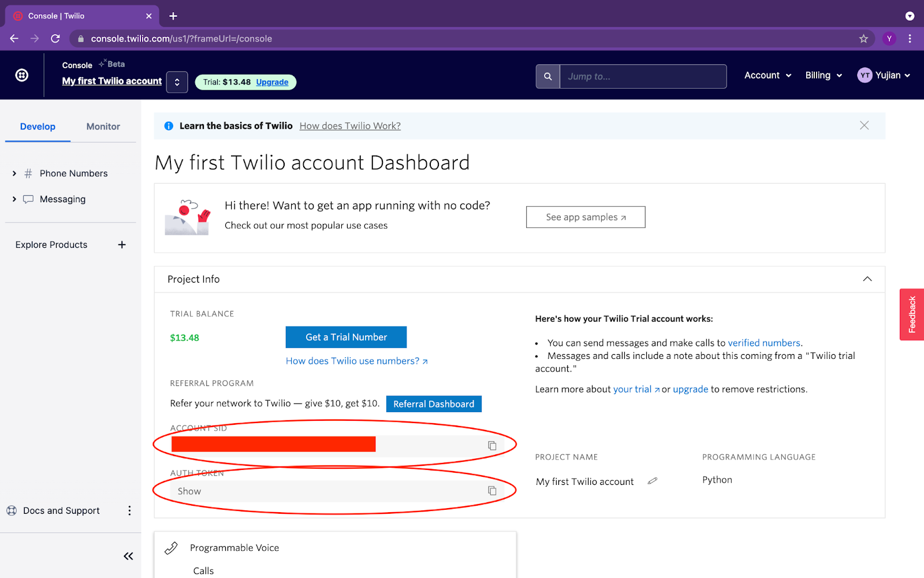Click the Python programming language value
The height and width of the screenshot is (578, 924).
[717, 480]
